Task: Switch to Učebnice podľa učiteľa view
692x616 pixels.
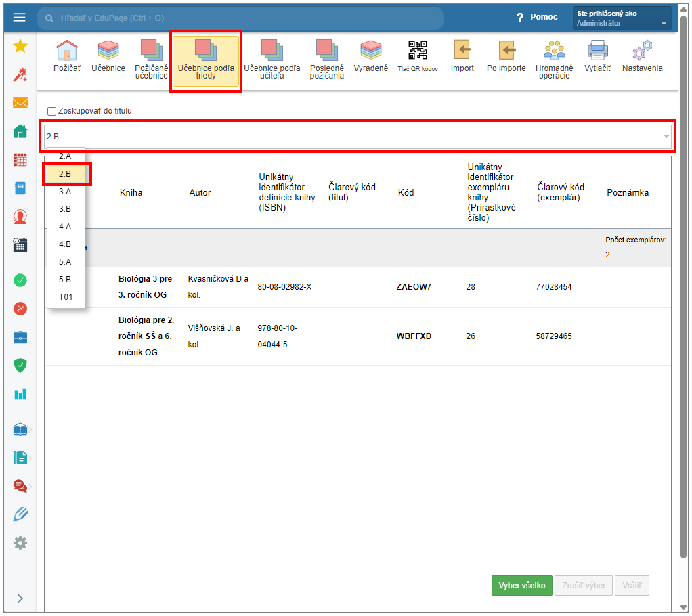Action: tap(272, 59)
